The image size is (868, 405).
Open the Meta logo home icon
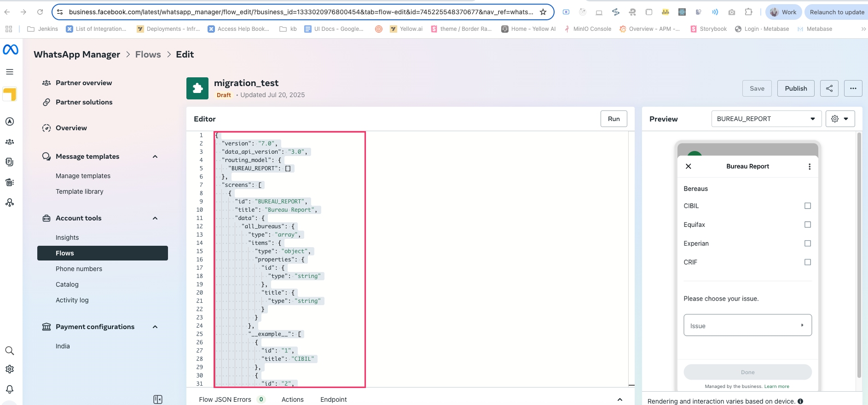tap(10, 50)
